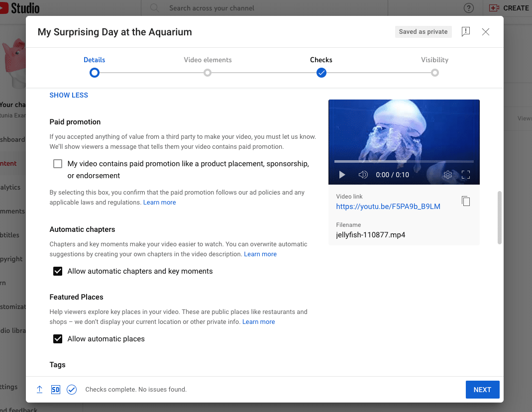Click the upload progress arrow icon
The width and height of the screenshot is (532, 412).
coord(39,389)
